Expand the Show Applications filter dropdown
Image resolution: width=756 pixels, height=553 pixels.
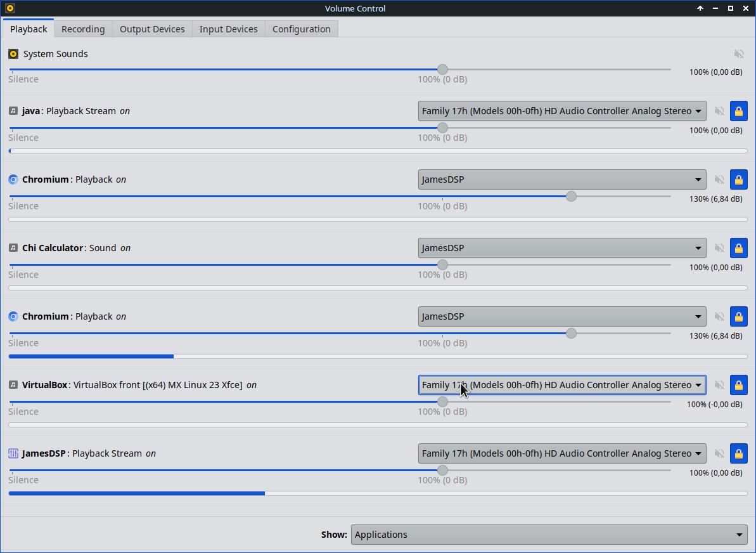(549, 535)
